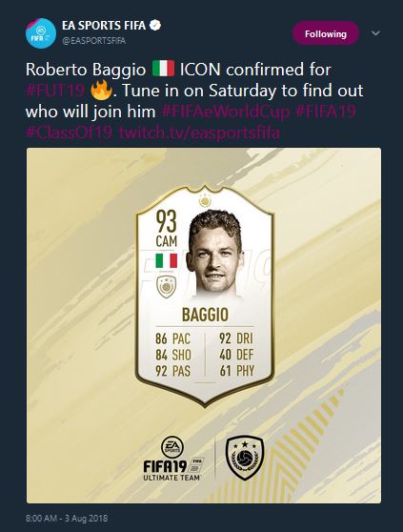Open the @EASPORTSFIFA handle link

click(x=94, y=41)
